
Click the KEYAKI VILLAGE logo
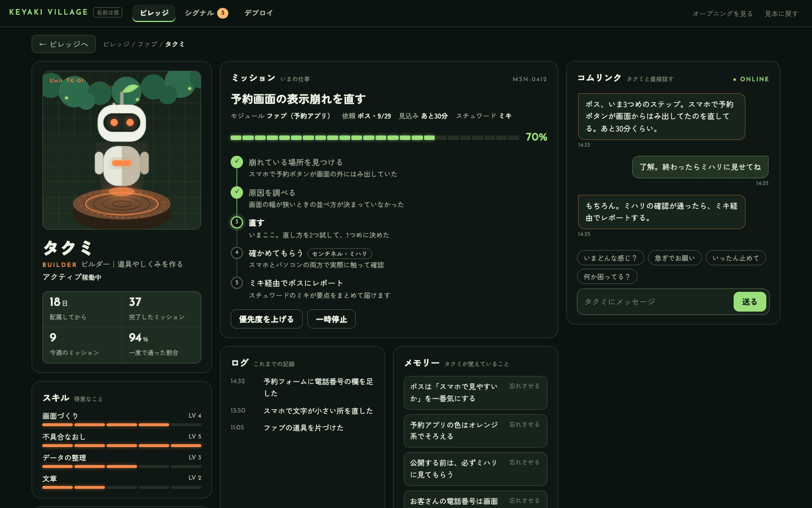coord(48,12)
